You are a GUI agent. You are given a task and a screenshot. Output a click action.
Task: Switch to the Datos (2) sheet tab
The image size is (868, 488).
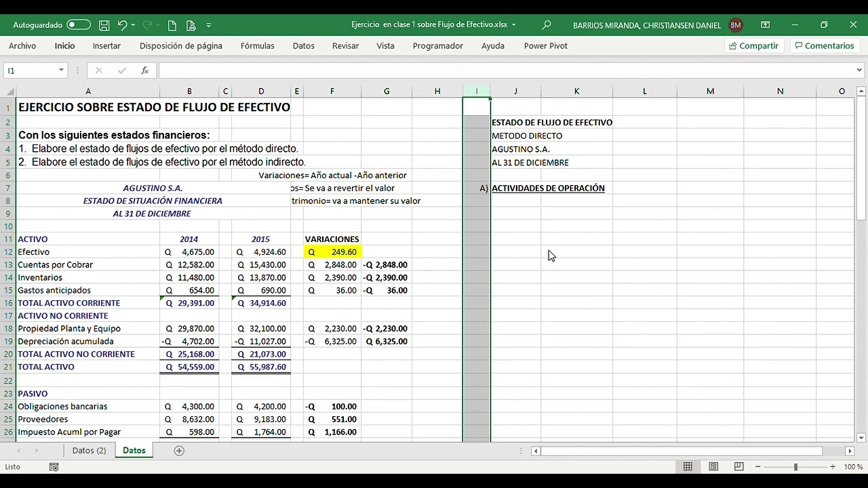(90, 451)
